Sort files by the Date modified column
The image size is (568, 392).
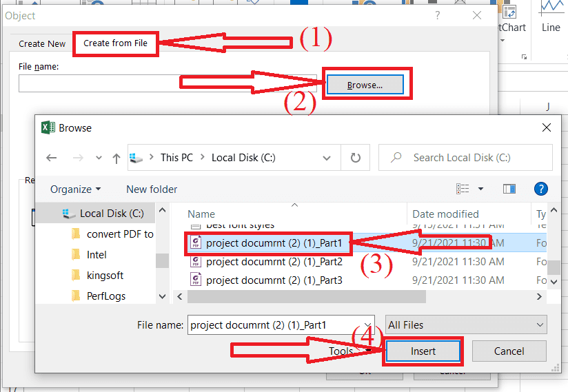click(445, 214)
